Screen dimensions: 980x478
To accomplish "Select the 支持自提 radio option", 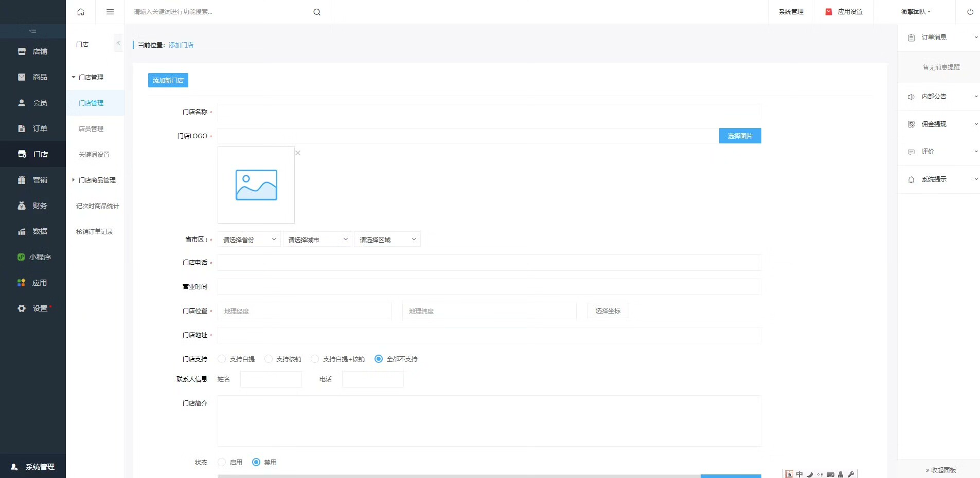I will pos(222,359).
